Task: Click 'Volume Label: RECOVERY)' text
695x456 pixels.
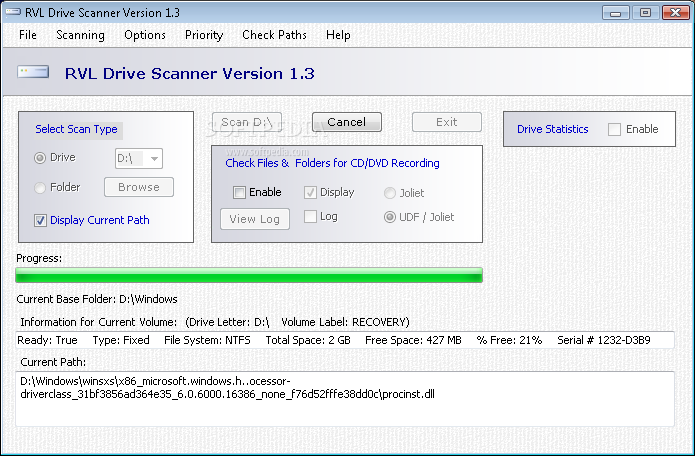Action: point(345,322)
